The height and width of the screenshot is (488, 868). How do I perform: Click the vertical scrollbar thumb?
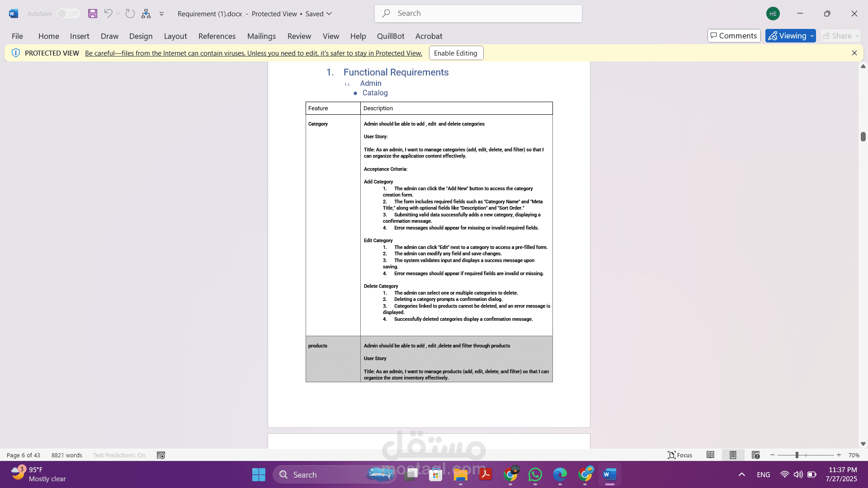[x=863, y=137]
